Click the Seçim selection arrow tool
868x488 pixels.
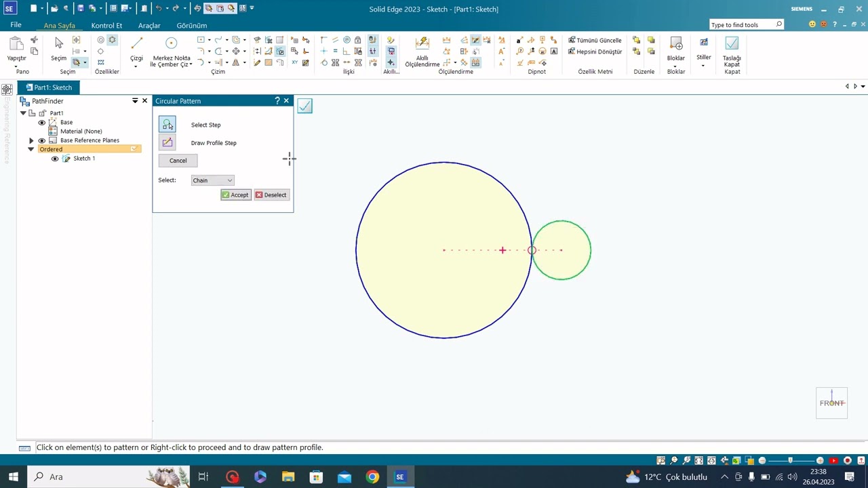tap(59, 49)
